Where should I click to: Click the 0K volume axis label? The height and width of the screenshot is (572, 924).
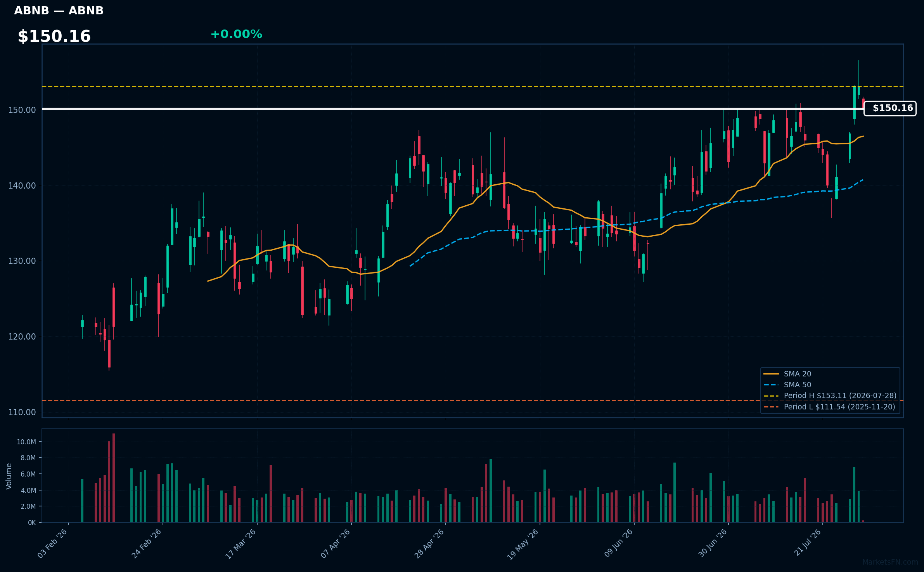tap(32, 523)
